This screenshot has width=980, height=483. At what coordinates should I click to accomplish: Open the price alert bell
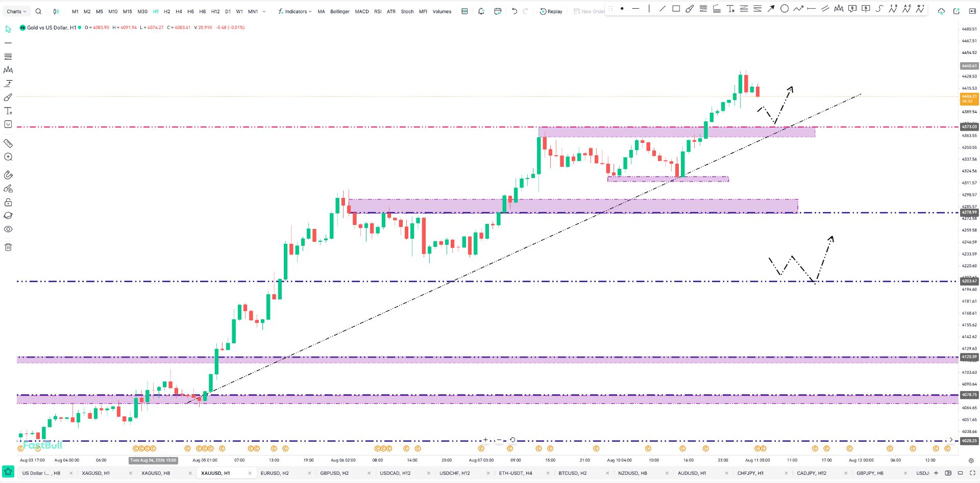coord(481,11)
